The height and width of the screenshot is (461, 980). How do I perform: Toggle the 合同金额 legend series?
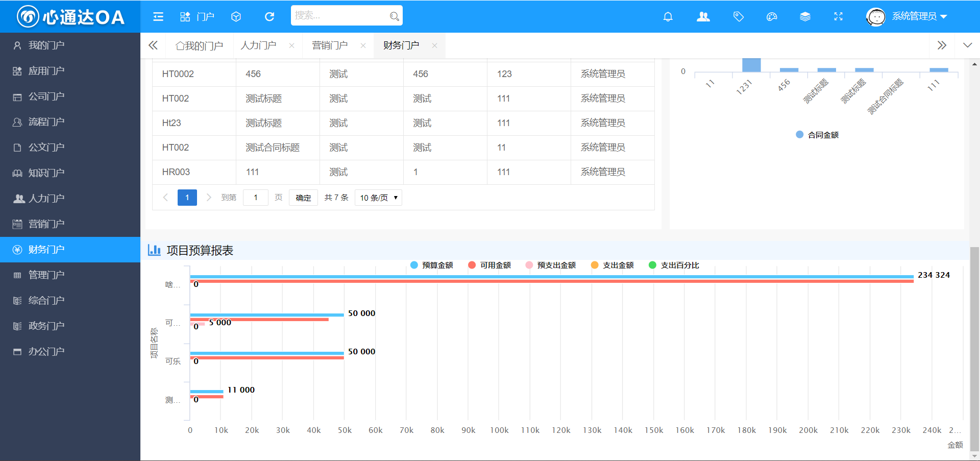tap(817, 135)
